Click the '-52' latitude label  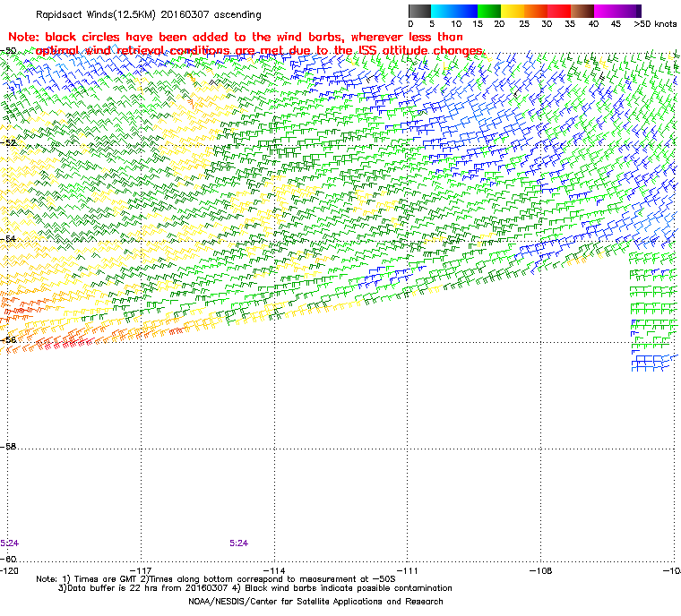(x=8, y=143)
